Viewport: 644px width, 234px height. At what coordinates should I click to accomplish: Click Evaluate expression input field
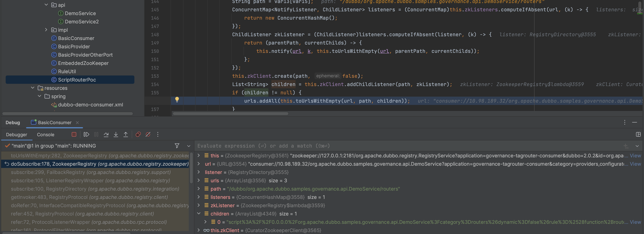click(x=408, y=146)
